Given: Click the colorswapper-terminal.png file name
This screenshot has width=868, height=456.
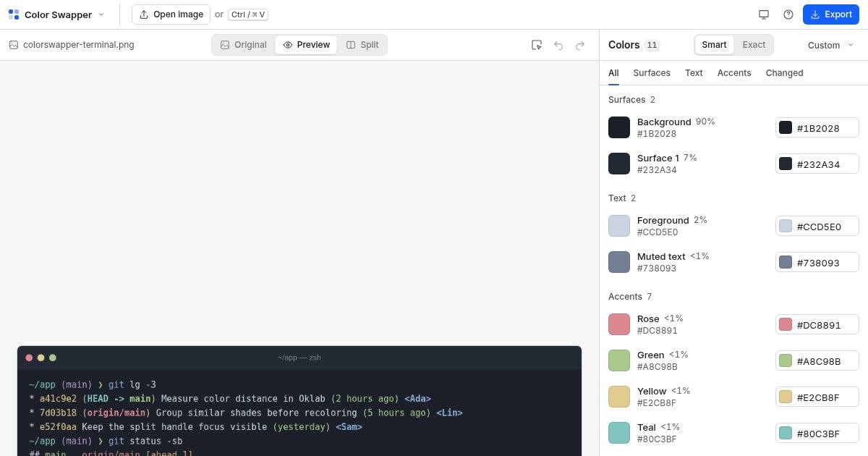Looking at the screenshot, I should [79, 45].
